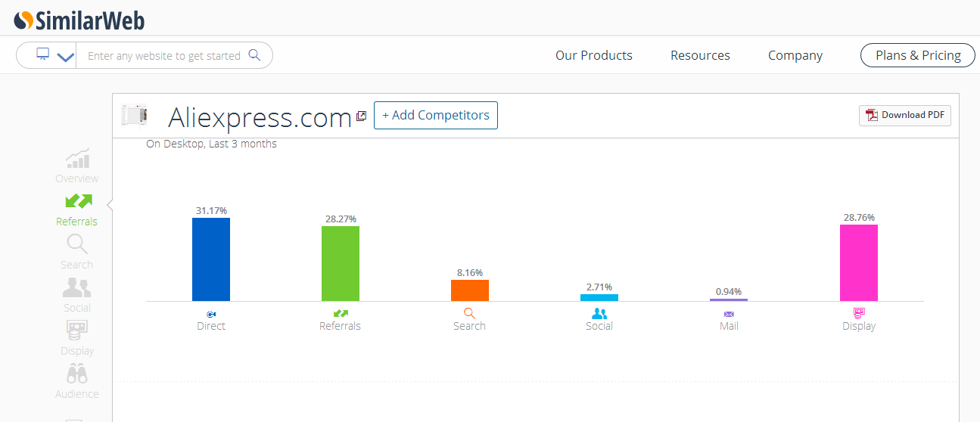Viewport: 980px width, 422px height.
Task: Click the pink Display traffic bar
Action: click(x=859, y=262)
